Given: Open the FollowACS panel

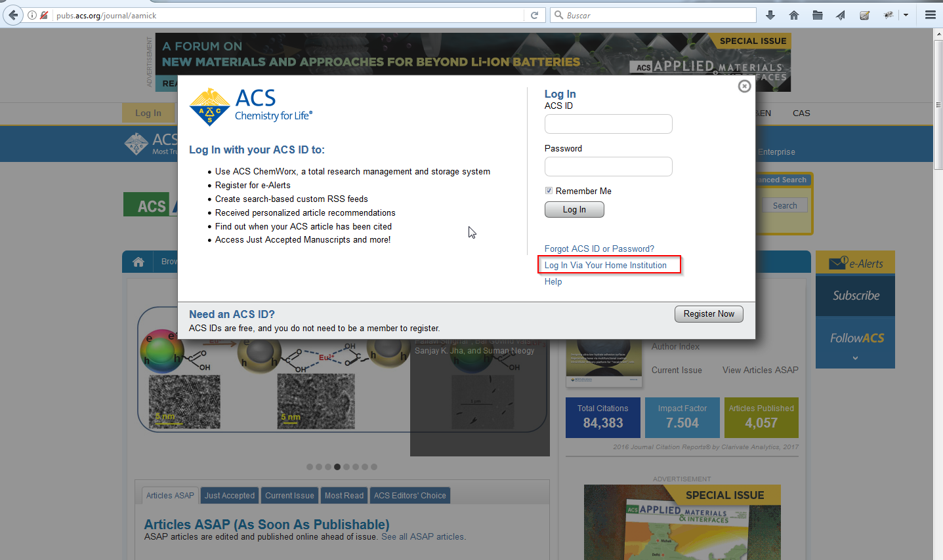Looking at the screenshot, I should coord(856,342).
